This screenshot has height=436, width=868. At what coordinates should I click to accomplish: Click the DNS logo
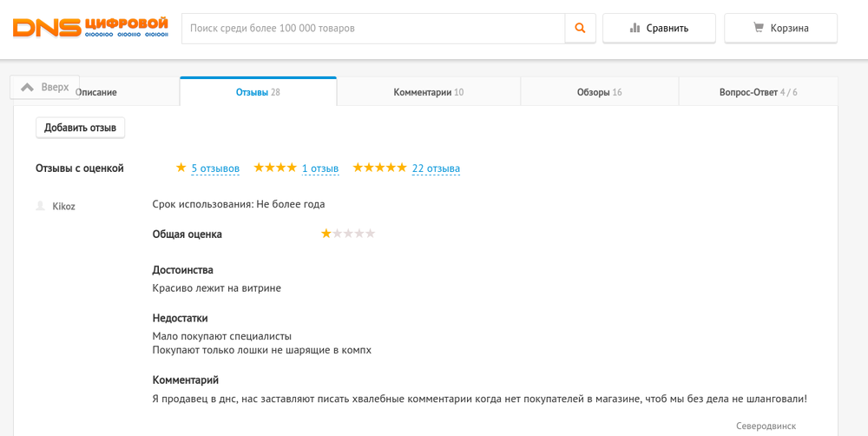(x=90, y=28)
